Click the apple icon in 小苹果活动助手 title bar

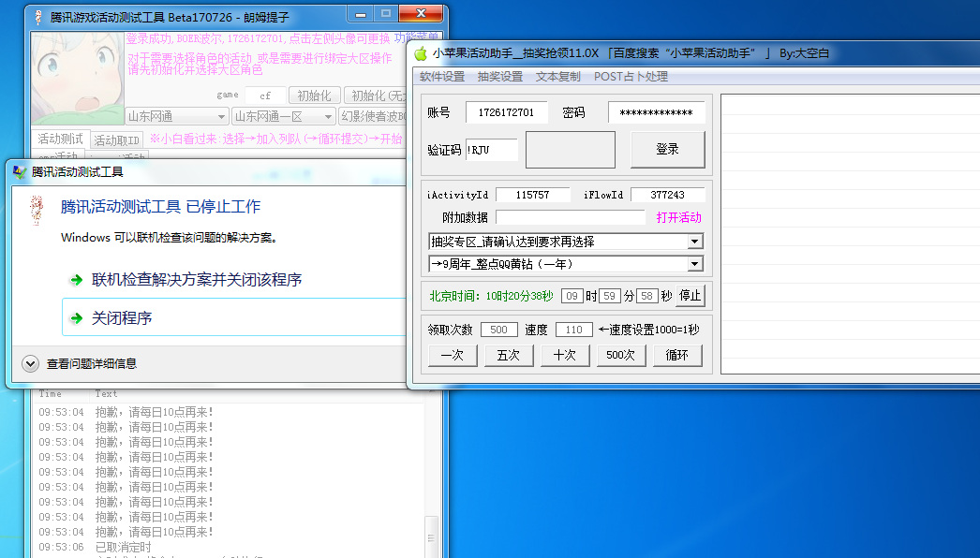(x=421, y=53)
